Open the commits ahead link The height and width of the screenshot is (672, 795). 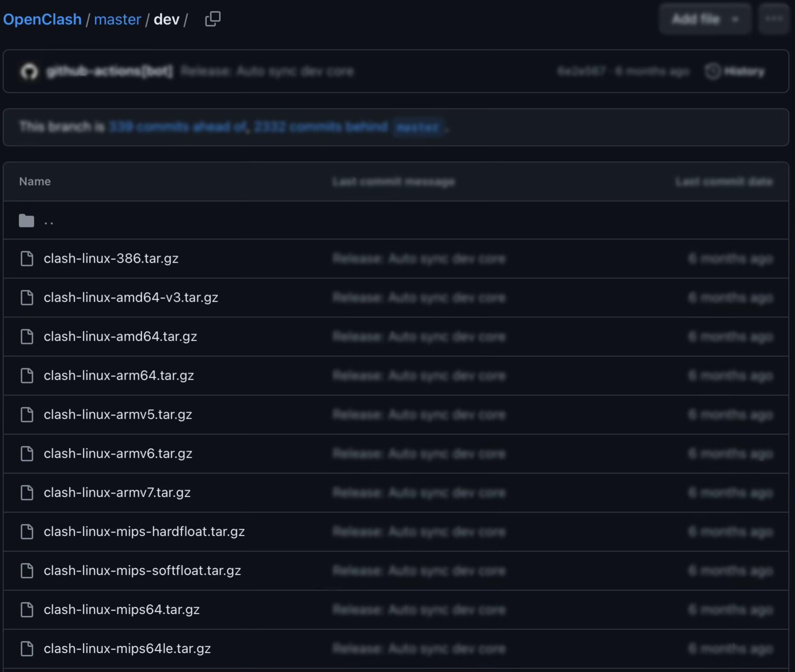coord(178,127)
